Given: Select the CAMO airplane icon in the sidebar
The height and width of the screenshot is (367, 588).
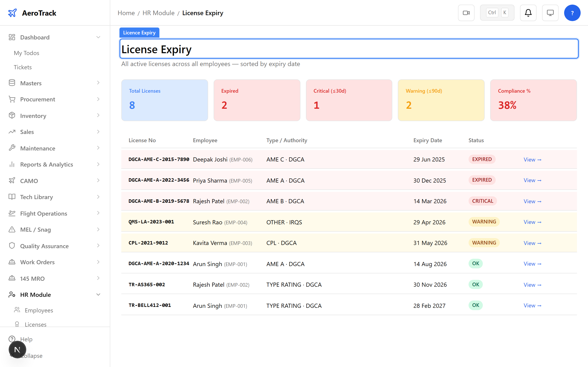Looking at the screenshot, I should (x=12, y=181).
